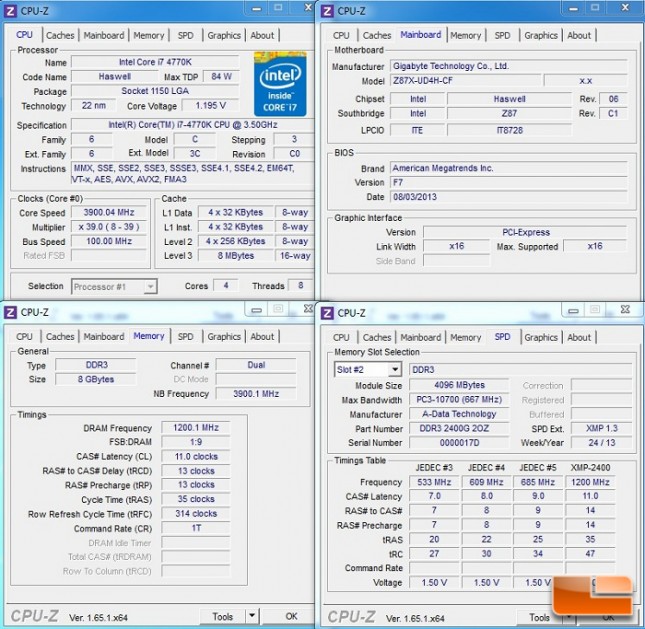Viewport: 645px width, 629px height.
Task: Click Module Size value 4096 MBytes
Action: tap(459, 385)
